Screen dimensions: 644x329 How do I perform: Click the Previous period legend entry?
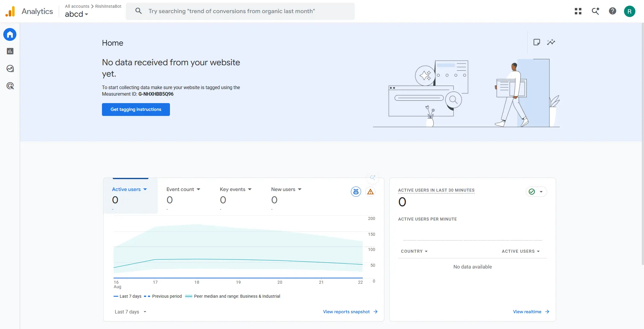point(163,296)
